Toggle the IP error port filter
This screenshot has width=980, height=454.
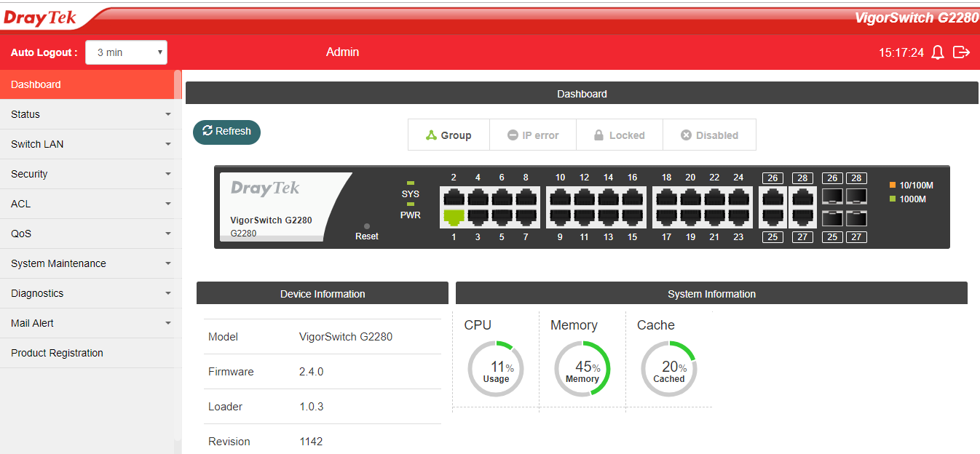533,135
